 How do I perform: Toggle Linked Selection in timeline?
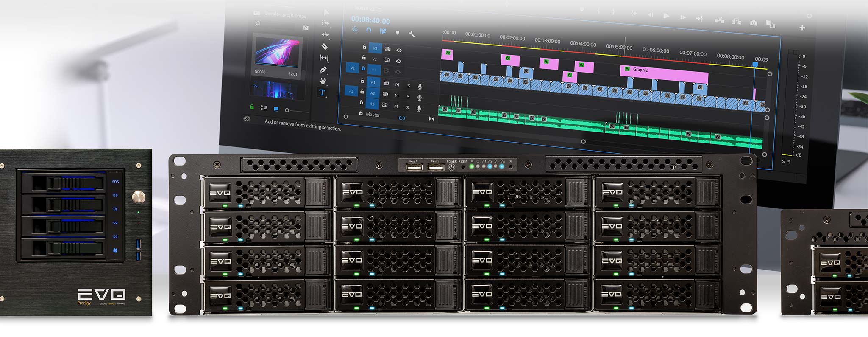pos(383,31)
